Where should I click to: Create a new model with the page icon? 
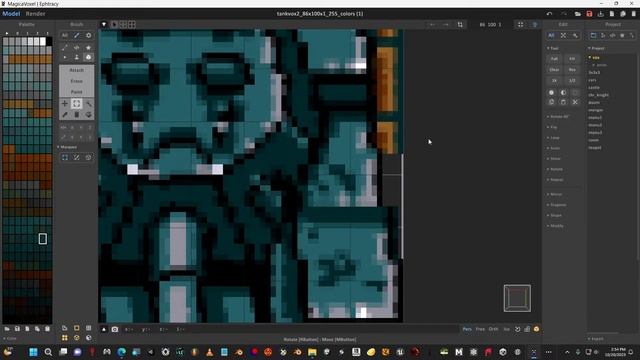[x=612, y=14]
